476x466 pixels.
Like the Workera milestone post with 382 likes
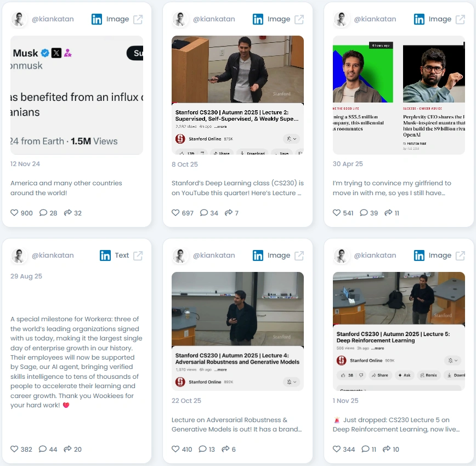click(x=14, y=448)
